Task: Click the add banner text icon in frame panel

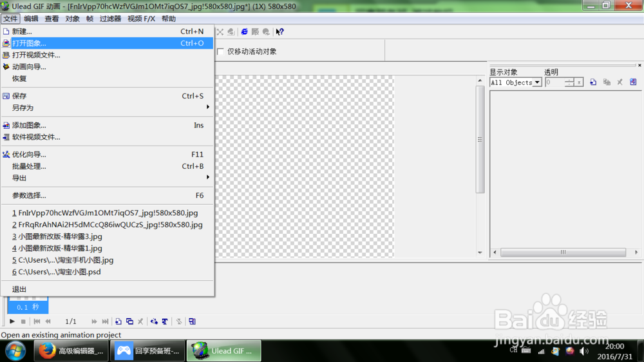Action: coord(165,321)
